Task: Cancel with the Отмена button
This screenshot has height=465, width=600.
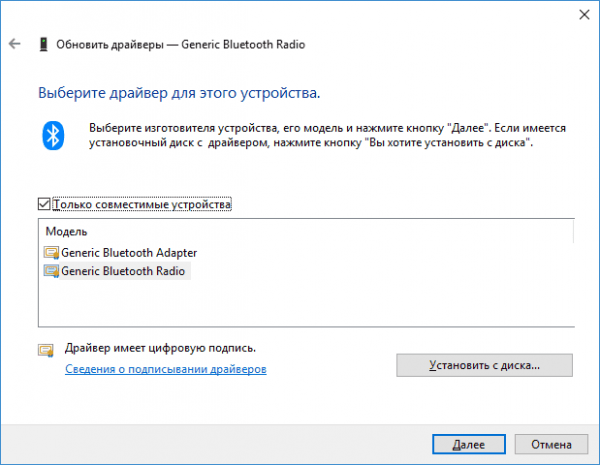Action: point(551,444)
